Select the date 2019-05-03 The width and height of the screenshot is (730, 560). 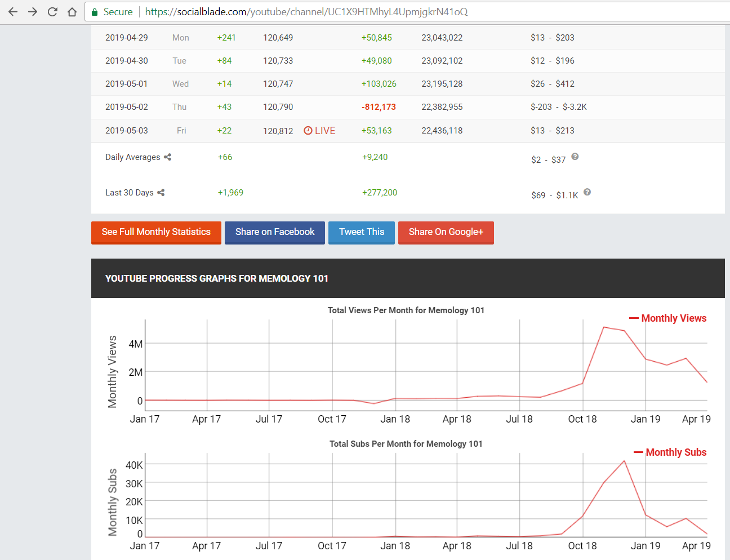point(127,131)
